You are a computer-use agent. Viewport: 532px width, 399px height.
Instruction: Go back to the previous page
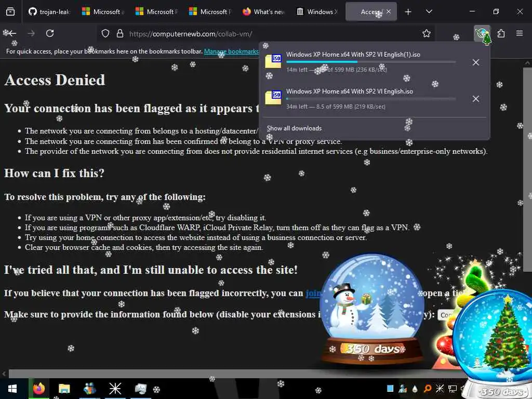coord(12,33)
